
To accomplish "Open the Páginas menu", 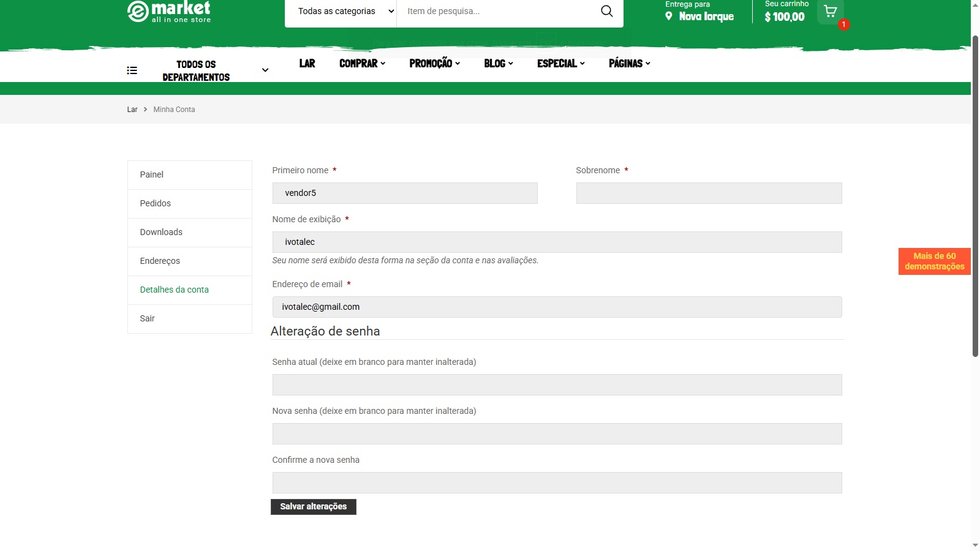I will tap(629, 64).
